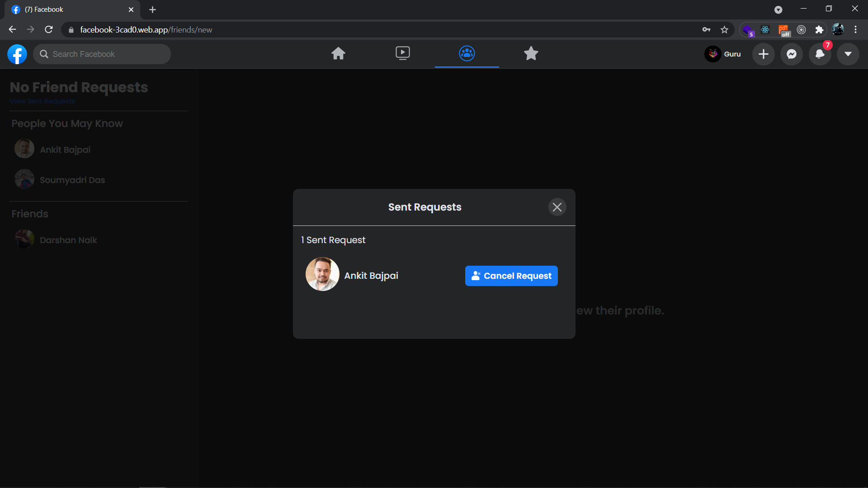Screen dimensions: 868x488
Task: Open Guru's profile from the top bar
Action: click(x=723, y=54)
